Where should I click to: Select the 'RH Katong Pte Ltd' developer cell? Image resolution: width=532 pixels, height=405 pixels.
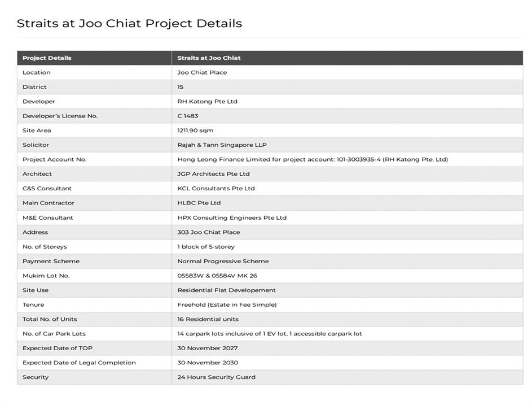207,102
